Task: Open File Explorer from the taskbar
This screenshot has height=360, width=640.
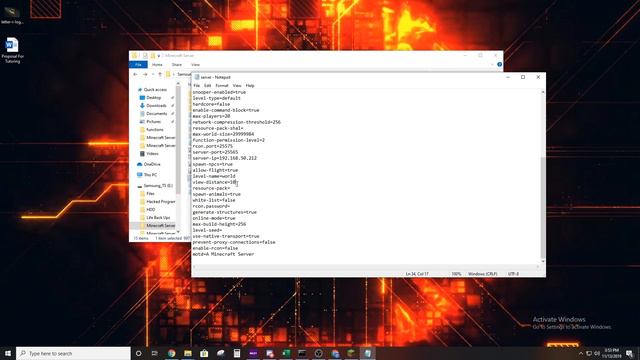Action: click(x=188, y=353)
